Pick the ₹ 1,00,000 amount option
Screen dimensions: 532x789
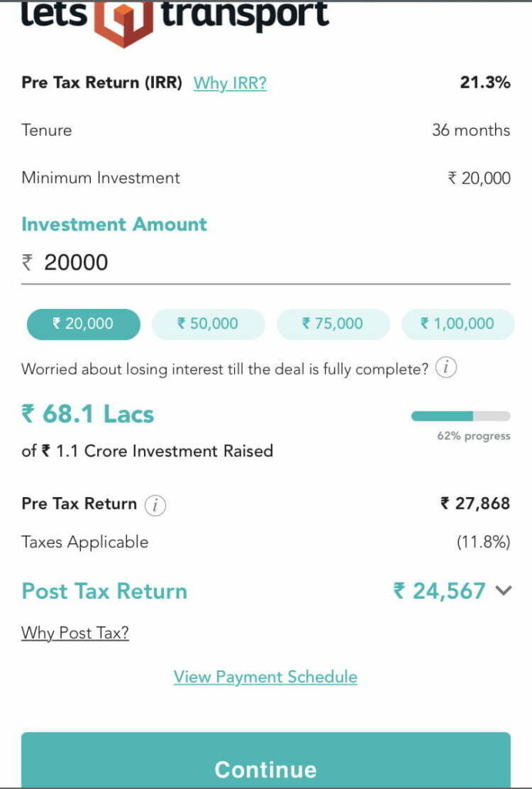(x=457, y=324)
